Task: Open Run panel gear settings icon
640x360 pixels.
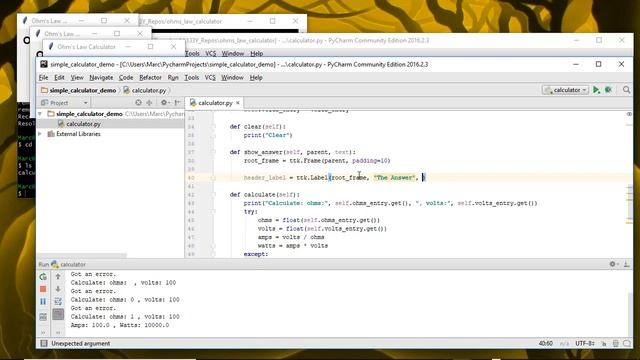Action: point(613,264)
